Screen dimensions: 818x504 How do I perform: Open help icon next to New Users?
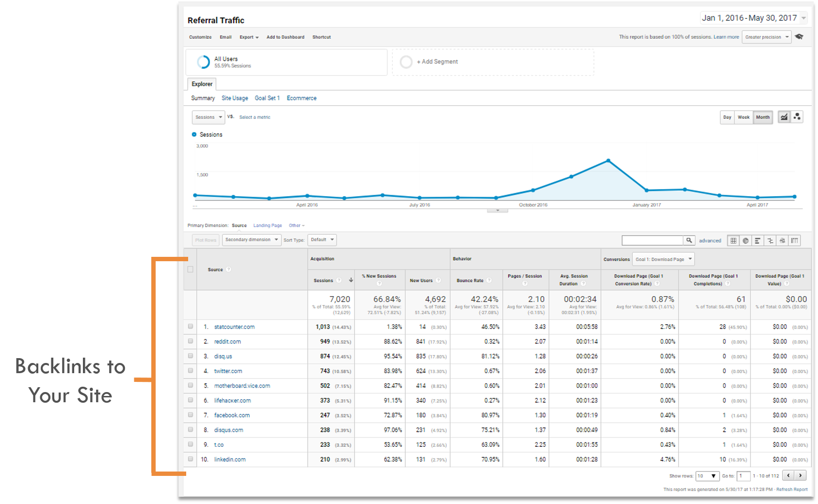pos(438,280)
